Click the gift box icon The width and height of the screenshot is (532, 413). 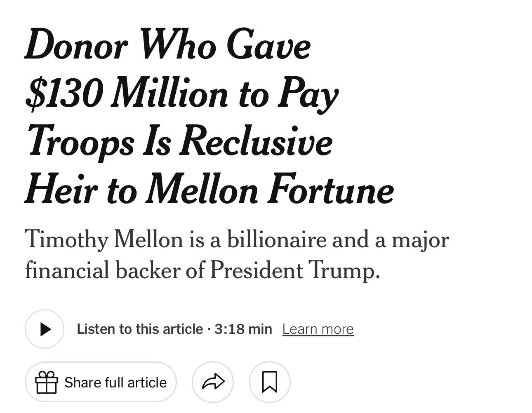tap(46, 382)
